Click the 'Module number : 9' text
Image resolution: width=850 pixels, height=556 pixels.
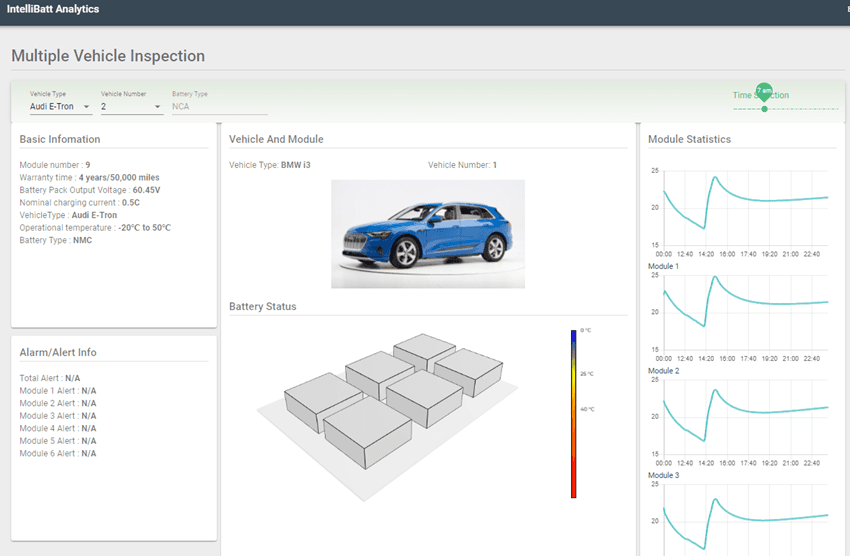[x=55, y=165]
